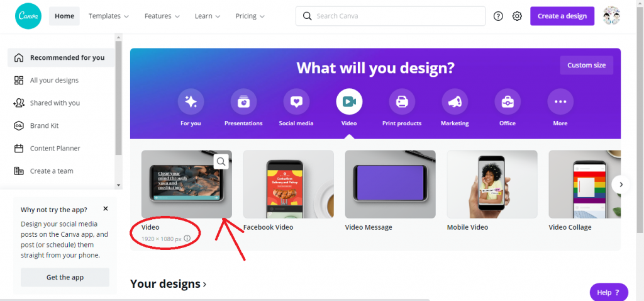Screen dimensions: 644x301
Task: Go to the Home tab
Action: point(65,16)
